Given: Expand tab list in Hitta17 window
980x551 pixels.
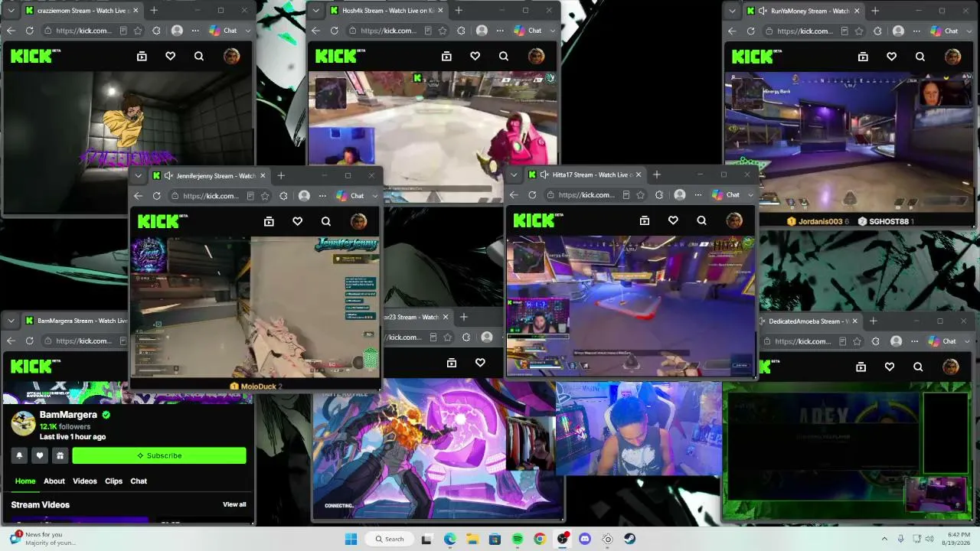Looking at the screenshot, I should pos(514,174).
